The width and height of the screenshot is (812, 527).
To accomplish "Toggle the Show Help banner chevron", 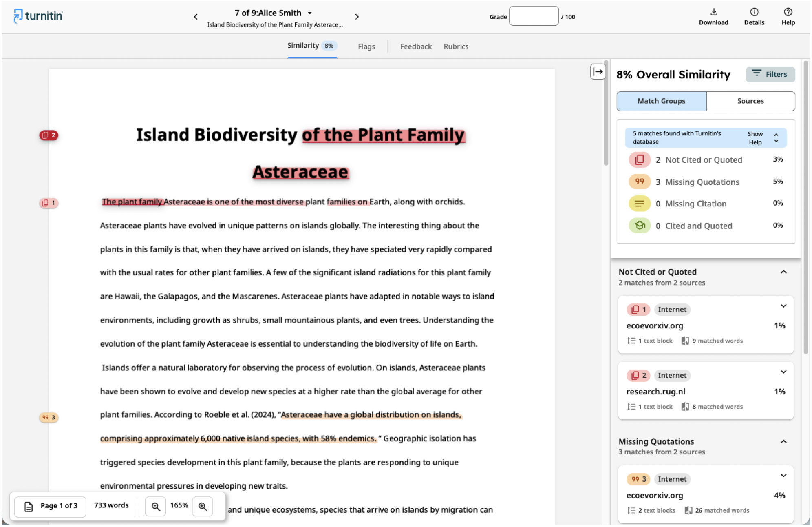I will pos(776,138).
